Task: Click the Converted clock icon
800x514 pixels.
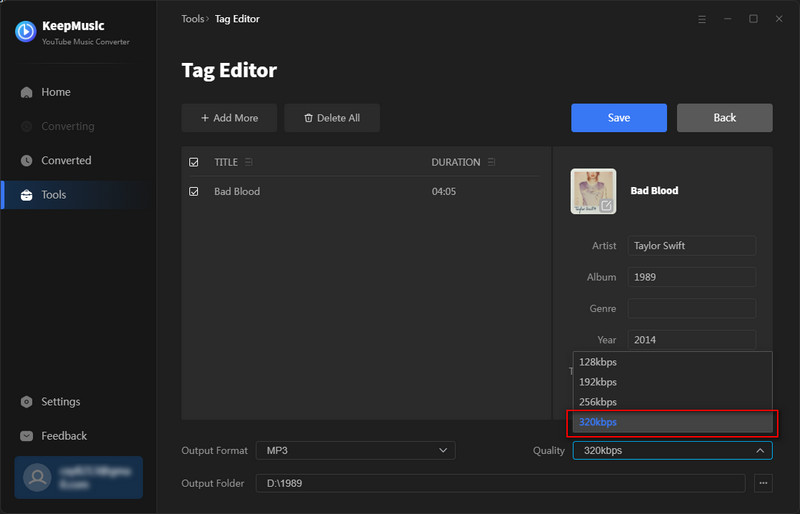Action: 27,161
